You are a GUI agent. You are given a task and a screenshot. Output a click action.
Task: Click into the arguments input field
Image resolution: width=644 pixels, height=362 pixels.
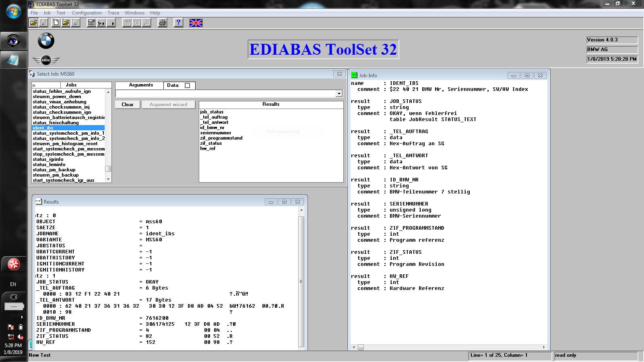pyautogui.click(x=225, y=94)
